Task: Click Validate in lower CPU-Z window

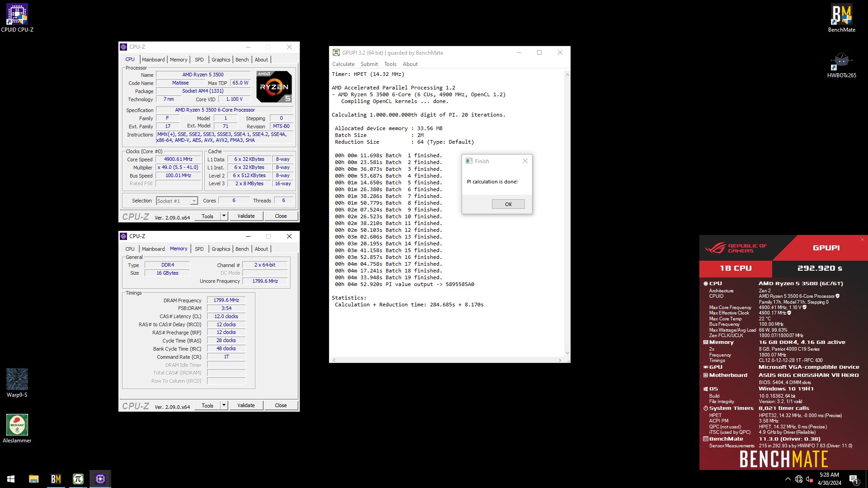Action: 246,405
